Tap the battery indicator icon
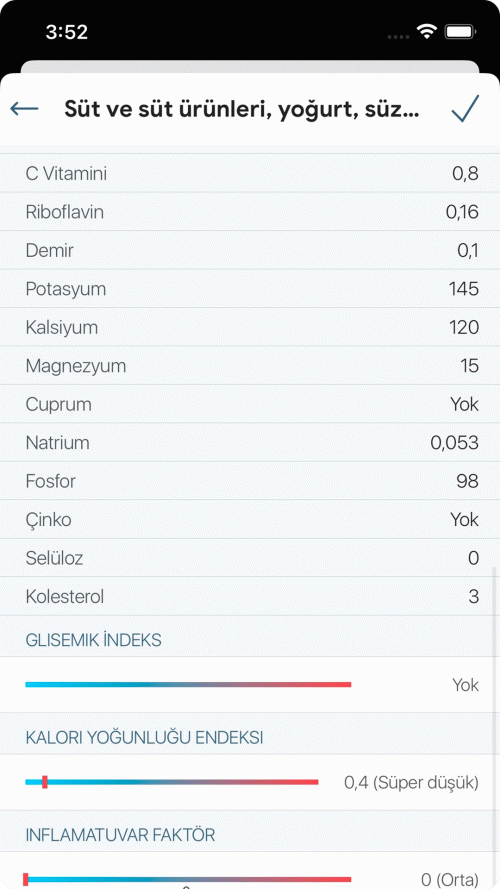The width and height of the screenshot is (500, 889). point(459,32)
